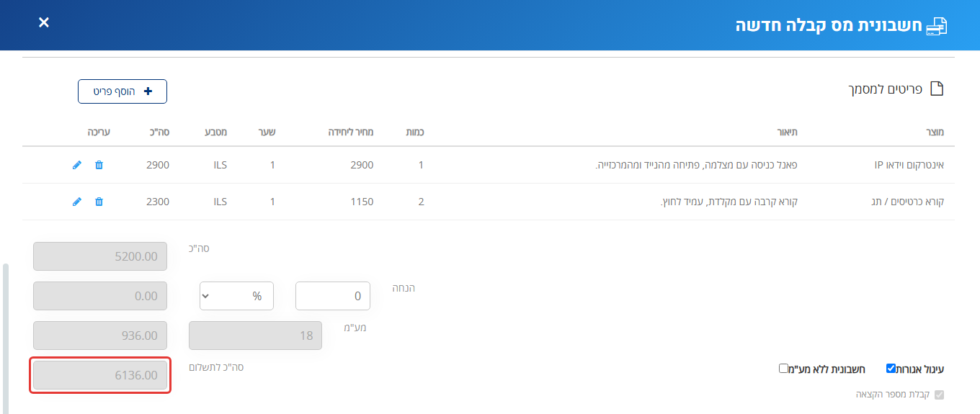
Task: Click the VAT amount field showing 936.00
Action: tap(100, 336)
